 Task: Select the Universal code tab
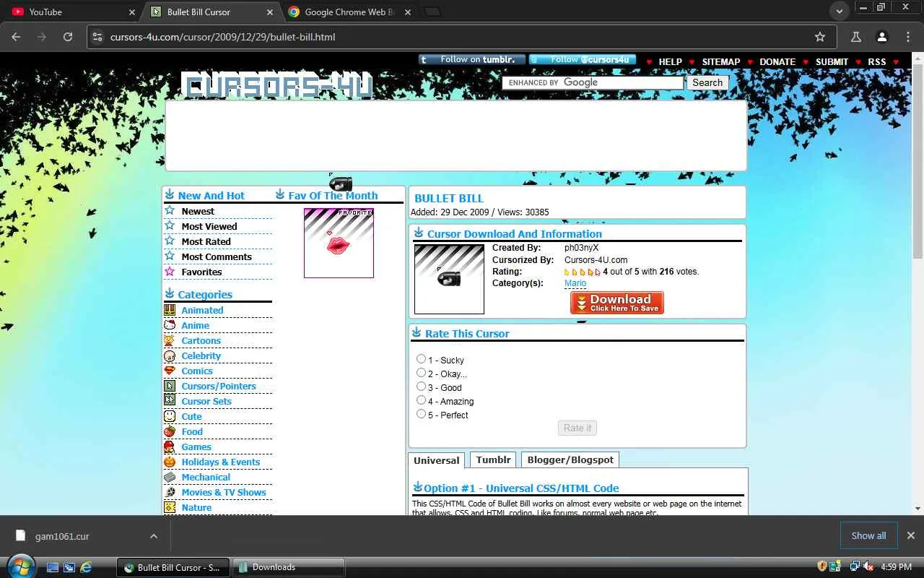pyautogui.click(x=436, y=460)
